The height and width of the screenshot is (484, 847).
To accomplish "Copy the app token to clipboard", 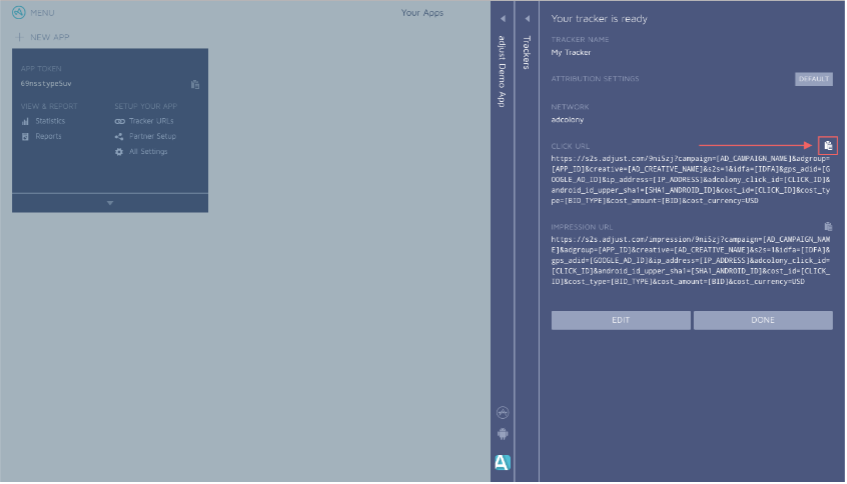I will coord(195,85).
